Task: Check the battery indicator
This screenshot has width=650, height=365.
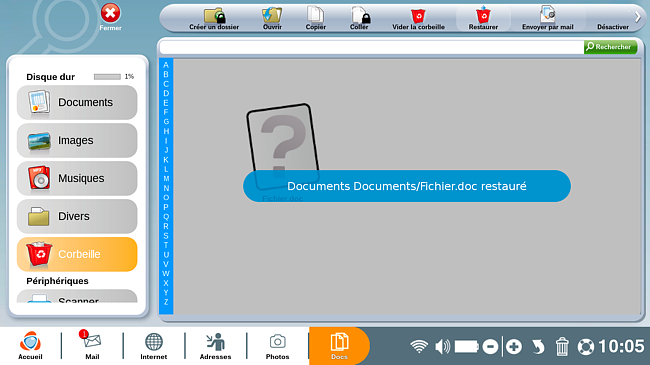Action: pos(467,346)
